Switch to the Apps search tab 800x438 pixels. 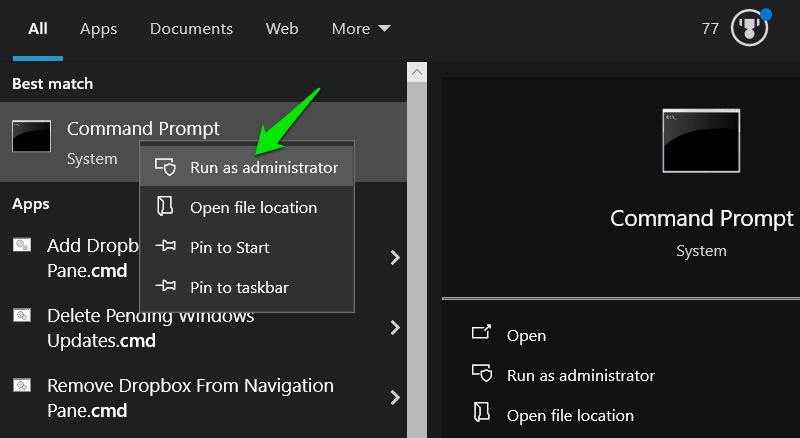(98, 29)
